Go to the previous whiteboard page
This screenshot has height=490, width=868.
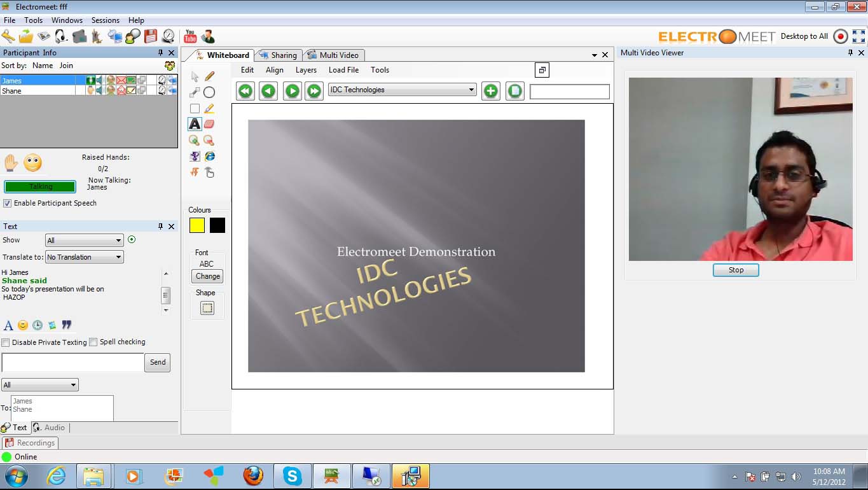(x=268, y=91)
